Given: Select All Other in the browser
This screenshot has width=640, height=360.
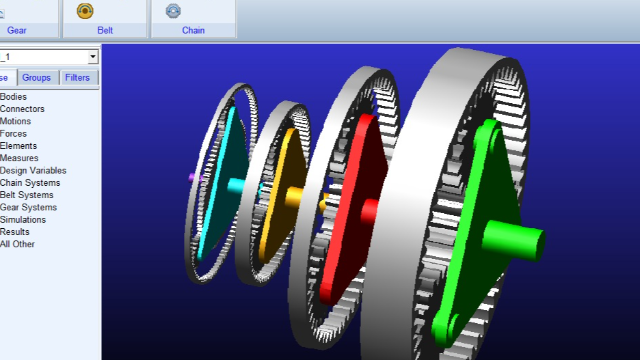Looking at the screenshot, I should pos(17,244).
